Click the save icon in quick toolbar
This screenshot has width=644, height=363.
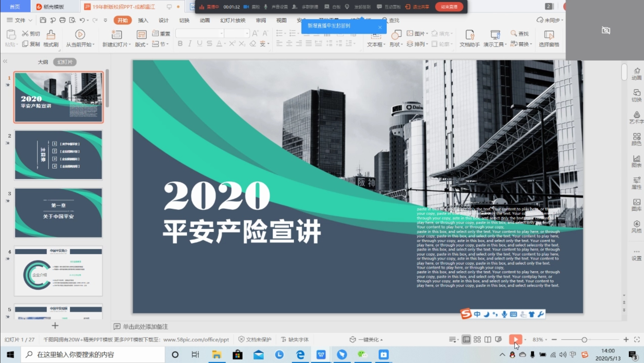click(x=43, y=20)
